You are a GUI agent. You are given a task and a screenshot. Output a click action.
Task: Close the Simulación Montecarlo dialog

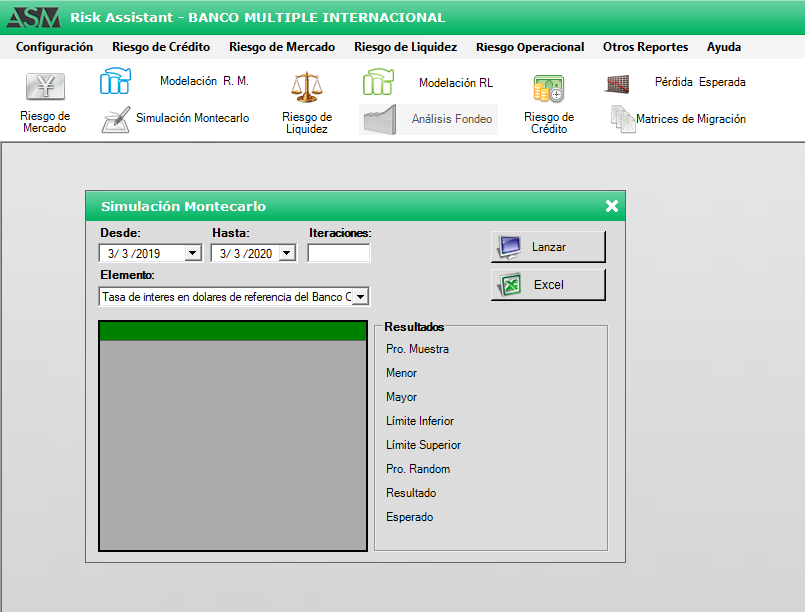click(612, 207)
